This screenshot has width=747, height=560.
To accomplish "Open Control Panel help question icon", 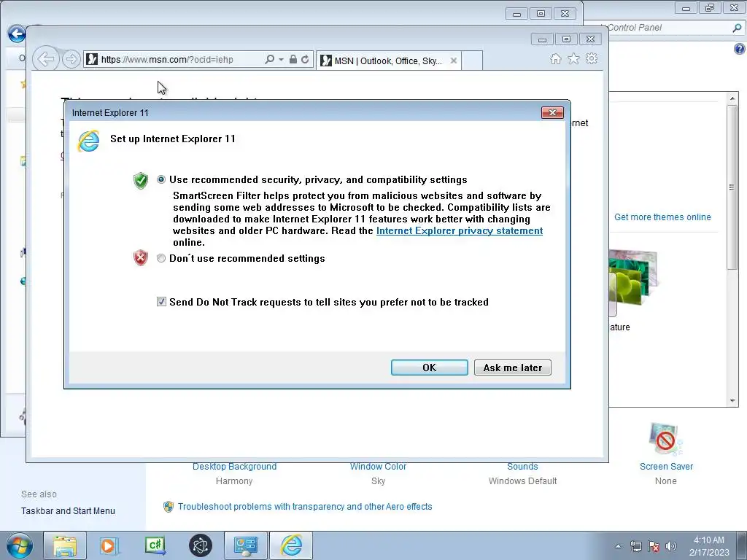I will pyautogui.click(x=740, y=49).
